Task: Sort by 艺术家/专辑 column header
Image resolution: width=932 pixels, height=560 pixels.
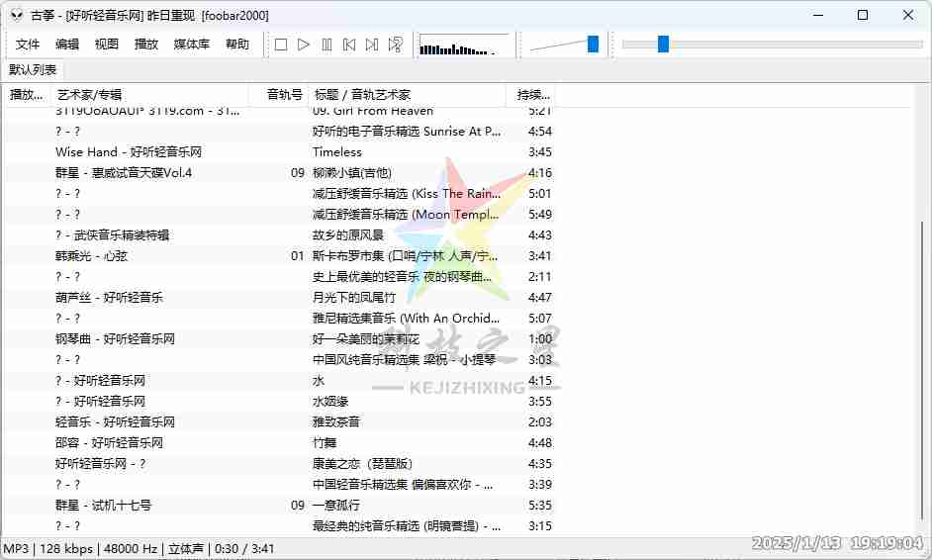Action: tap(148, 95)
